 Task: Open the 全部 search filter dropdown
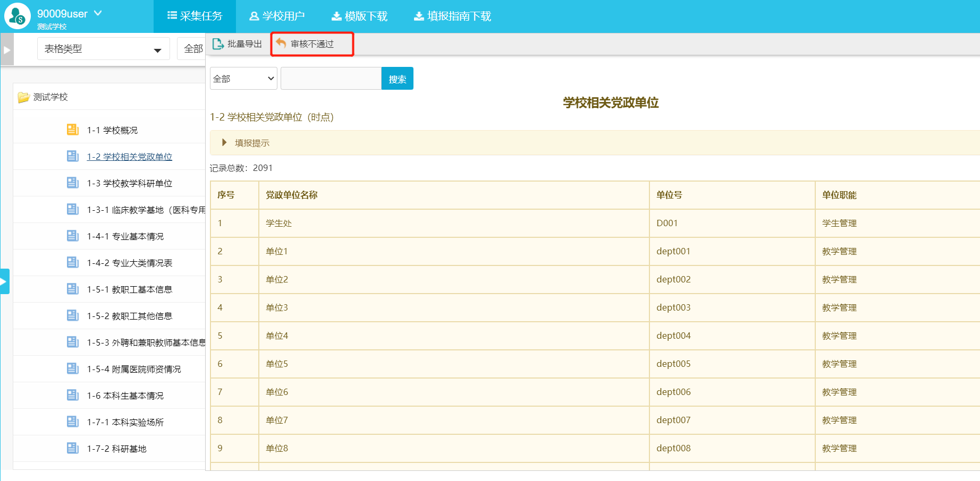click(x=243, y=79)
